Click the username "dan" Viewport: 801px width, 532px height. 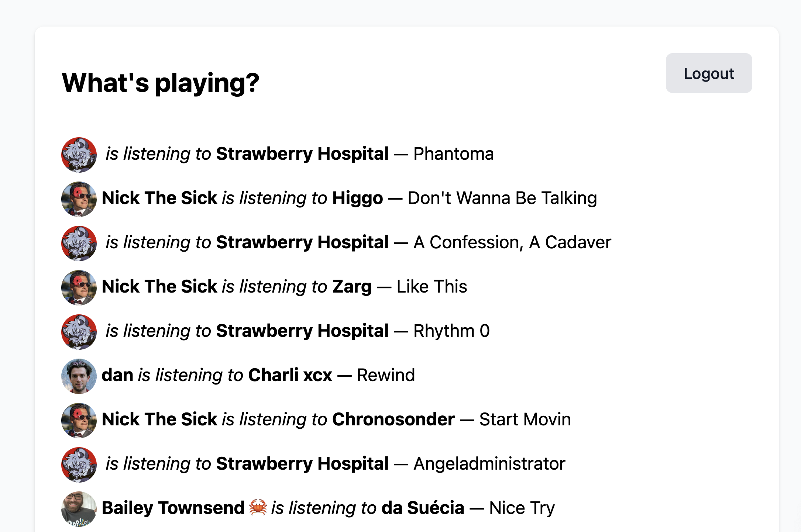click(x=117, y=375)
